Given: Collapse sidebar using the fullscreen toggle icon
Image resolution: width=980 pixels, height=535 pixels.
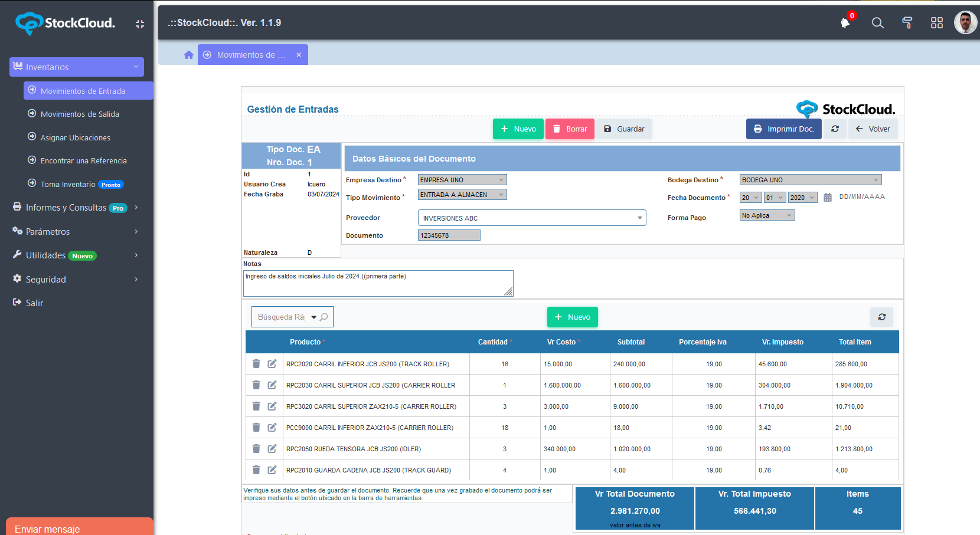Looking at the screenshot, I should [140, 24].
